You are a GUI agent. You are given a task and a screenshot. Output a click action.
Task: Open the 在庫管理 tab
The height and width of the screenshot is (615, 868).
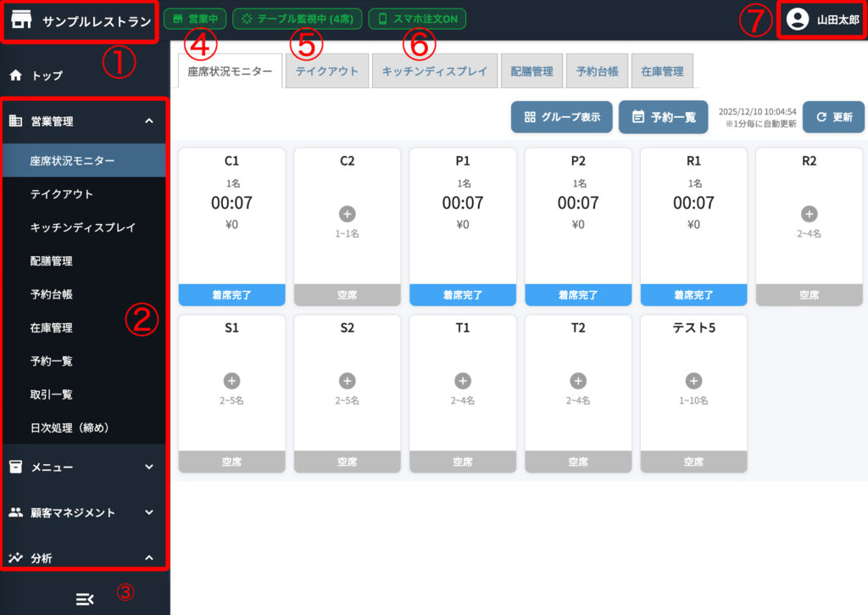coord(662,71)
